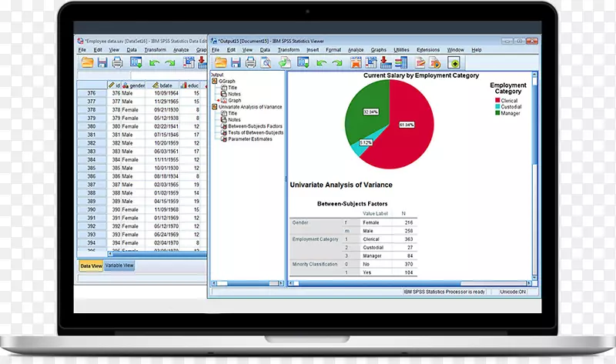Click horizontal scrollbar under outline pane
Viewport: 616px width, 364px height.
pyautogui.click(x=247, y=283)
